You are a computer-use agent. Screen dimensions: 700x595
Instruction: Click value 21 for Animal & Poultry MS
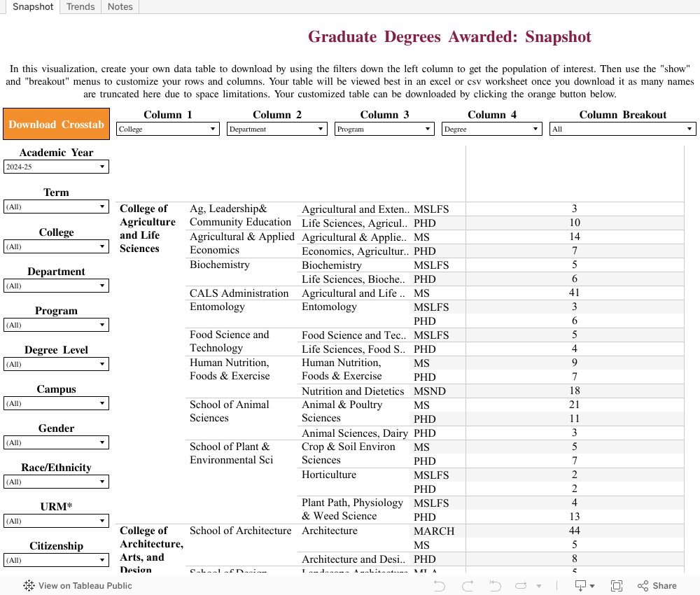(x=575, y=405)
